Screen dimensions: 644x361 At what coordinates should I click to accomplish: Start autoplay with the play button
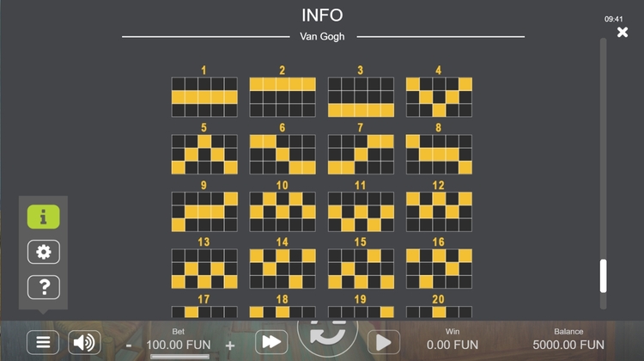coord(384,343)
